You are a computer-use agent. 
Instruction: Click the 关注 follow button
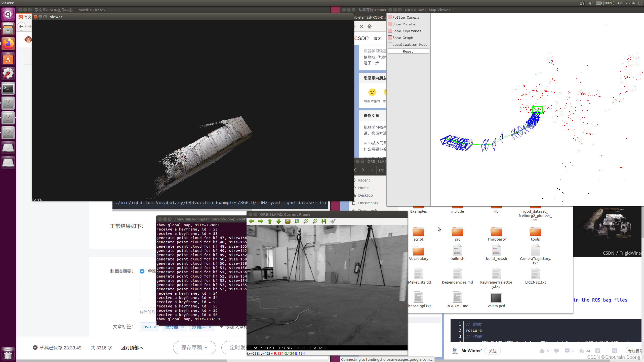tap(493, 351)
